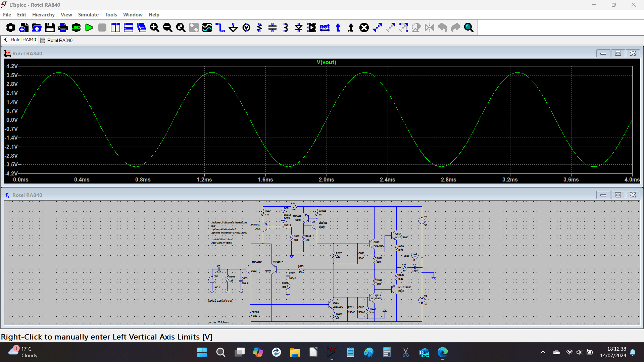
Task: Select the Capacitor placement tool
Action: pos(273,28)
